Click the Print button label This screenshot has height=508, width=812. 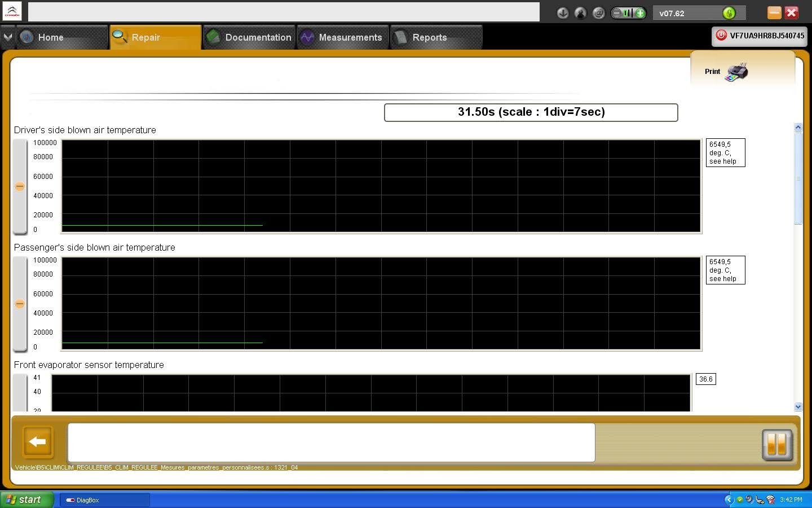[712, 72]
